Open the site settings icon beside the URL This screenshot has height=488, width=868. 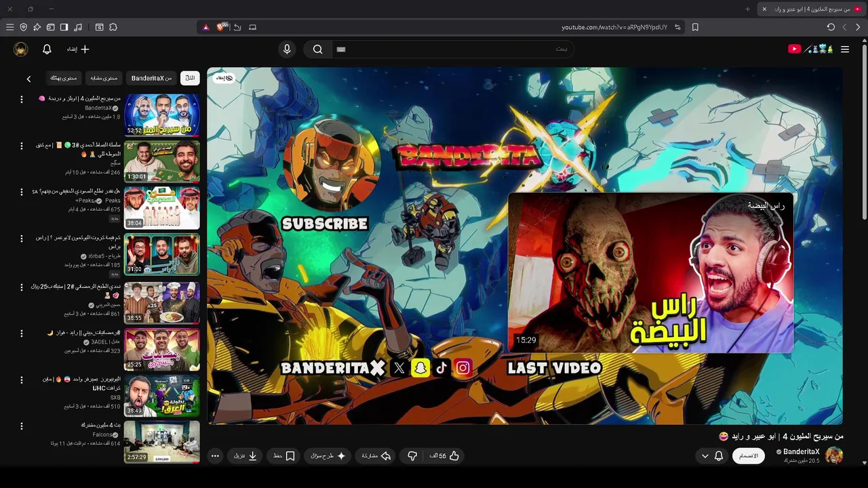tap(677, 27)
